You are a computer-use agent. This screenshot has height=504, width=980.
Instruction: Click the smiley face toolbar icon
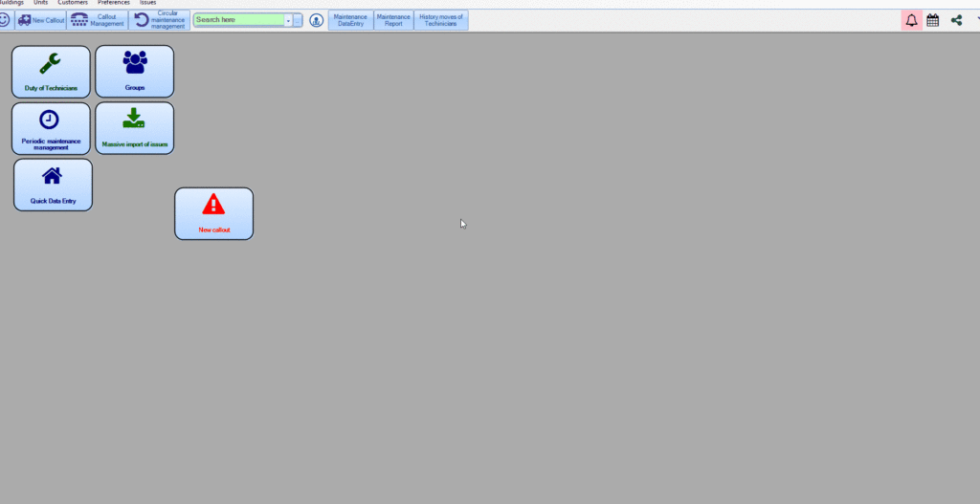[5, 20]
